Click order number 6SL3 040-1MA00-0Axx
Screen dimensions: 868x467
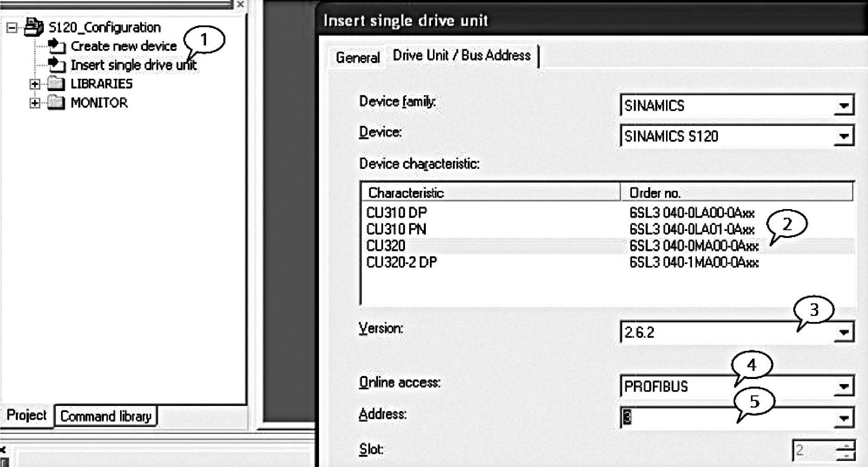[x=694, y=262]
